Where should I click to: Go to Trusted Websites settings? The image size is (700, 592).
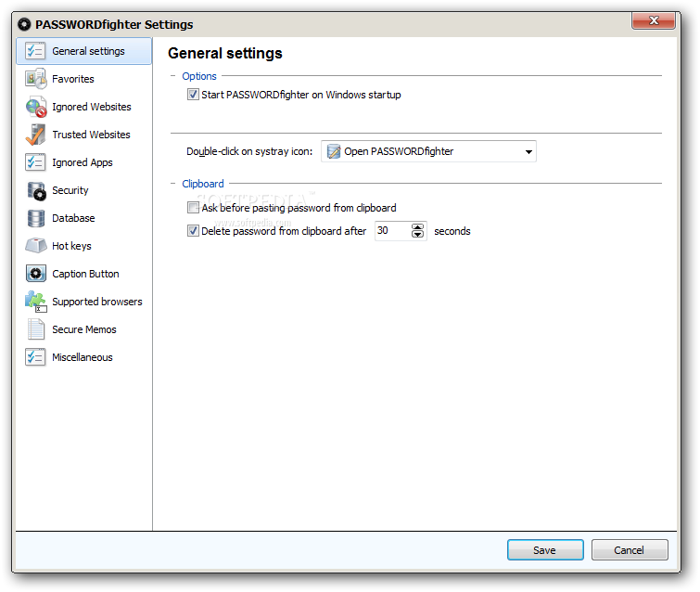tap(91, 135)
